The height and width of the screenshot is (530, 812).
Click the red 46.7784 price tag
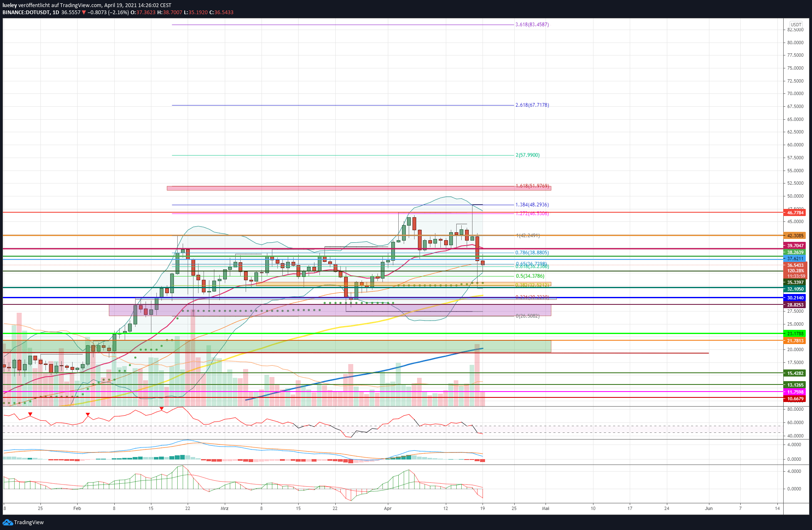(795, 213)
